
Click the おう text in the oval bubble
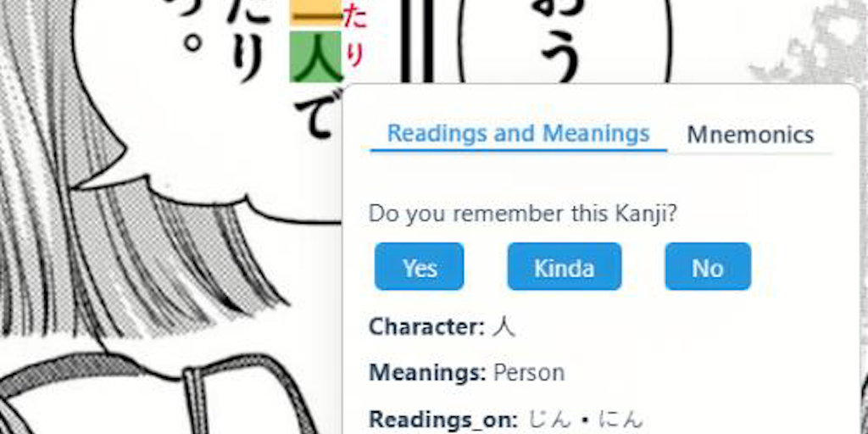pos(560,36)
